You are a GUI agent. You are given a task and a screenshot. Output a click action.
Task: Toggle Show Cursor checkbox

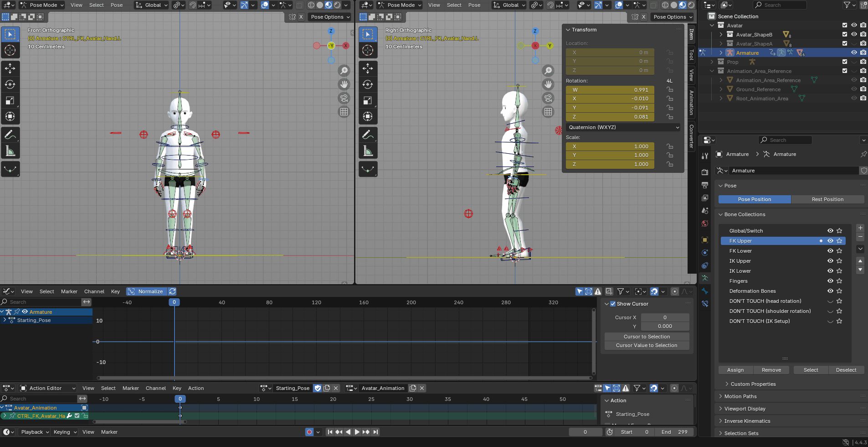pos(613,304)
